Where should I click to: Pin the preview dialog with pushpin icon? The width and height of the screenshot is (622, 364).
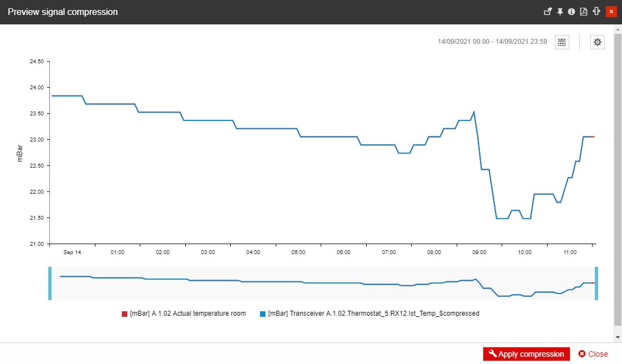(x=560, y=12)
